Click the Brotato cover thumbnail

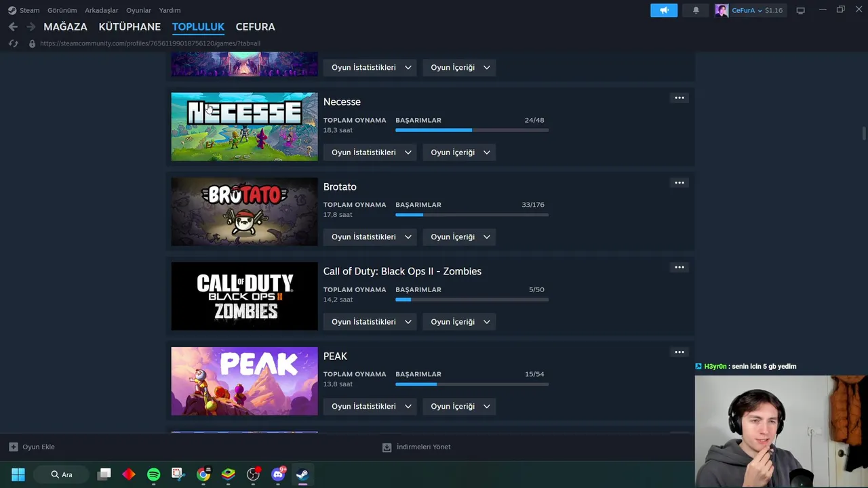244,211
